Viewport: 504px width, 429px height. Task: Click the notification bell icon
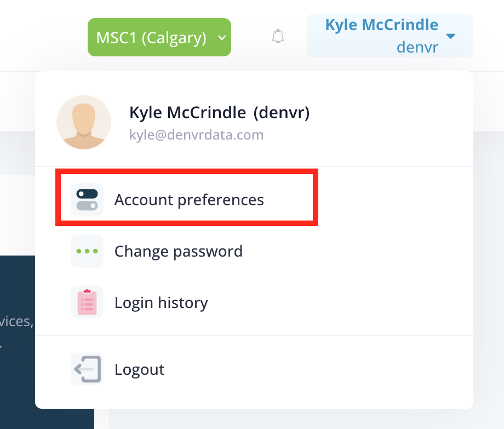click(x=278, y=36)
